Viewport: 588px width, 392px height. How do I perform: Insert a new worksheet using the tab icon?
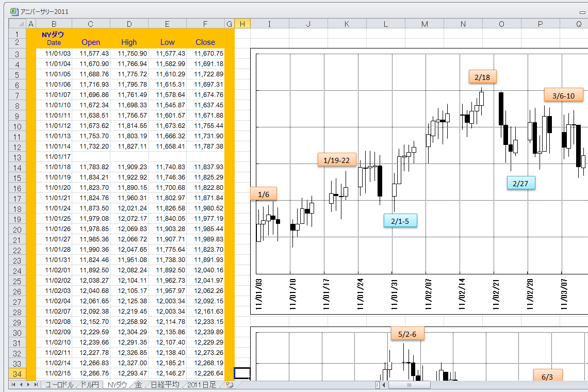click(x=230, y=385)
